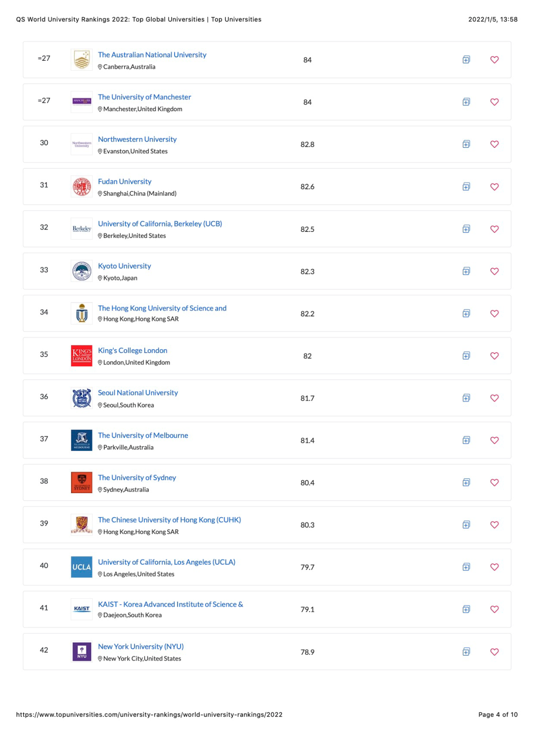Click the UCLA logo thumbnail
Image resolution: width=534 pixels, height=756 pixels.
pyautogui.click(x=82, y=567)
